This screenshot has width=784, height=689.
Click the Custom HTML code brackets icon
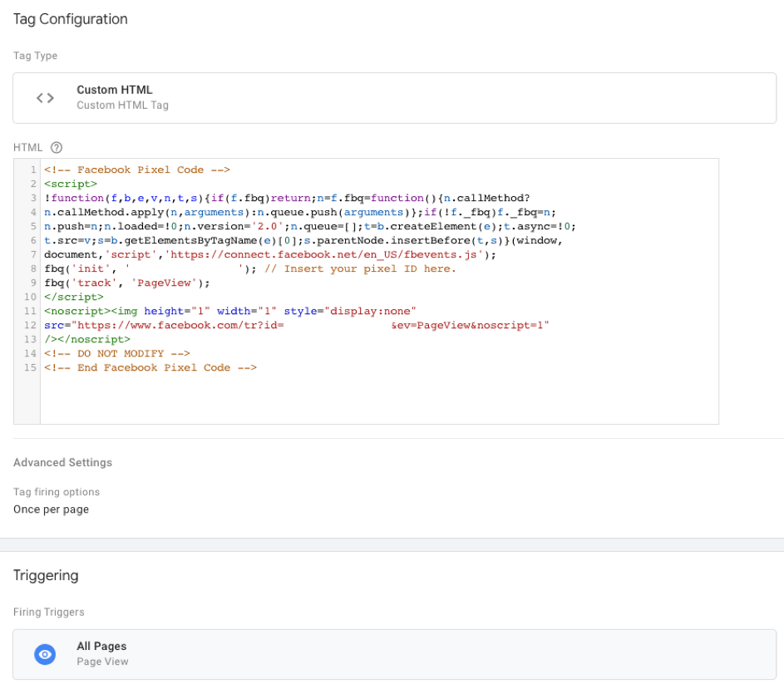[45, 98]
